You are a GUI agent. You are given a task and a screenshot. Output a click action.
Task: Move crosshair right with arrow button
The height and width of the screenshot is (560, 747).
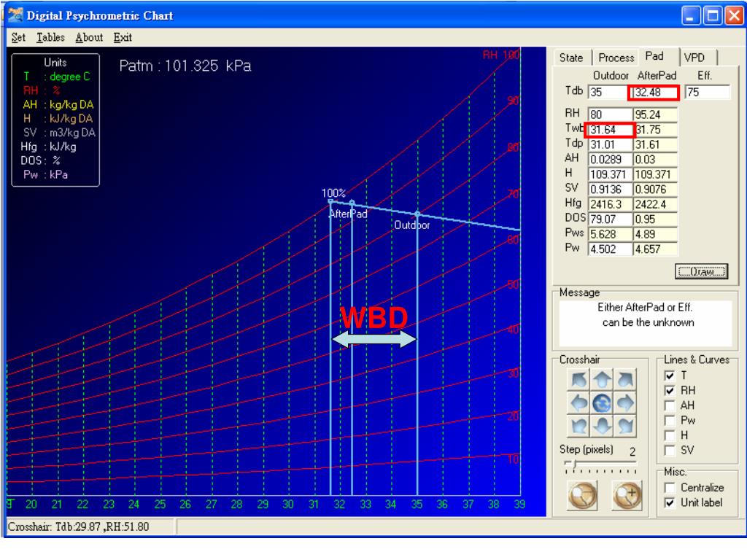click(625, 403)
